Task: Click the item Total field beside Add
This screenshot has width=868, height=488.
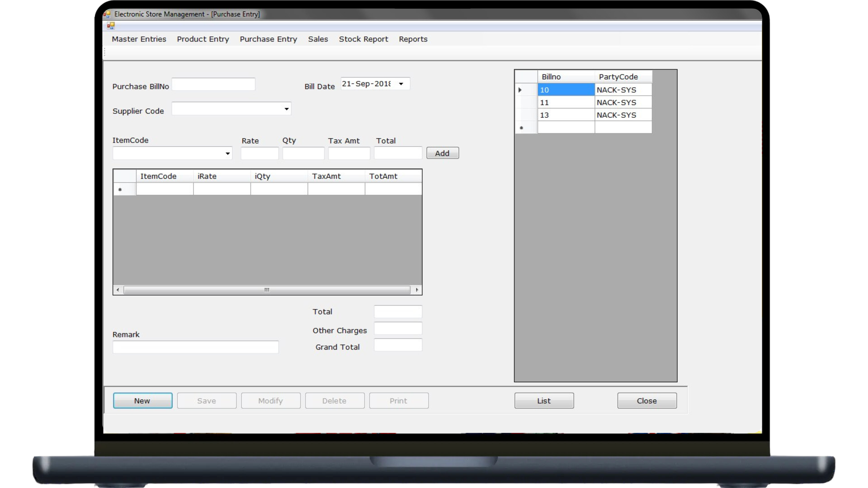Action: click(x=398, y=153)
